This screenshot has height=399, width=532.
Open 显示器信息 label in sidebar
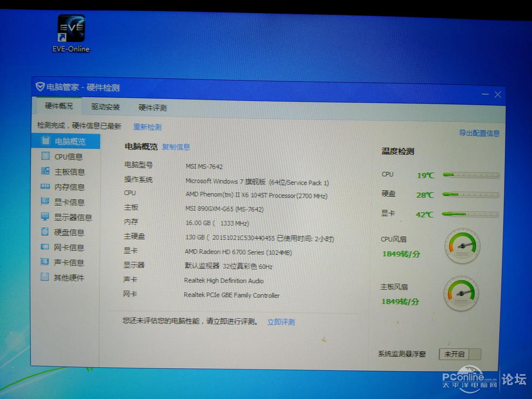[x=73, y=217]
